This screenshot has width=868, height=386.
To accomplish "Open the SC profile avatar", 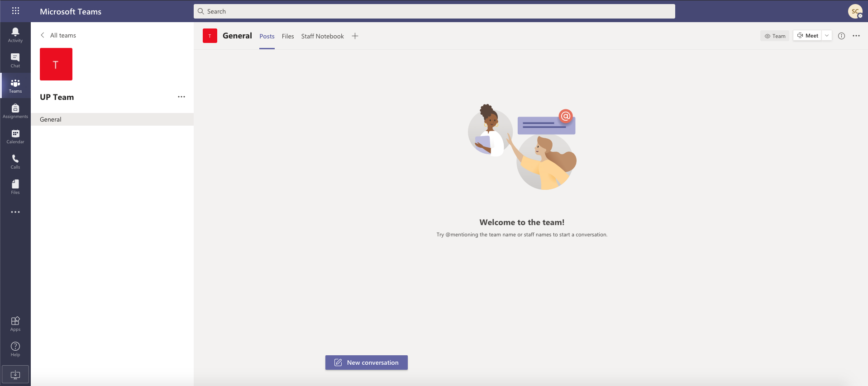I will pyautogui.click(x=855, y=11).
